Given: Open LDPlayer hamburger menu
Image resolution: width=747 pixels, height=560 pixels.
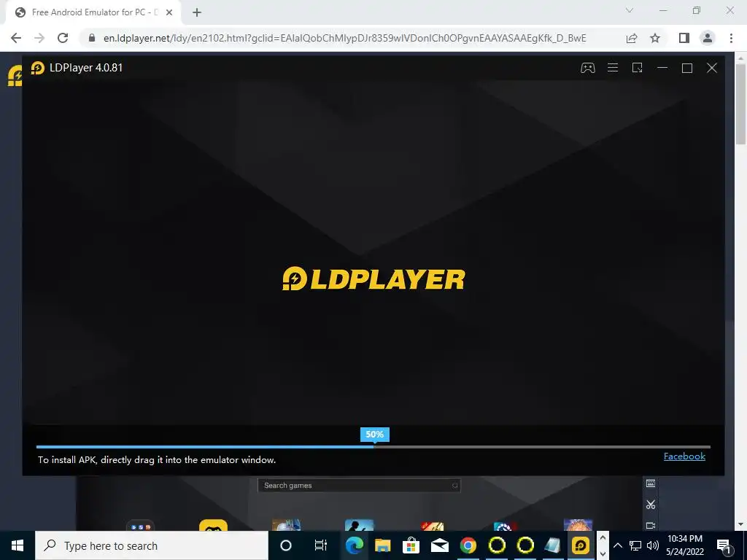Looking at the screenshot, I should coord(613,68).
